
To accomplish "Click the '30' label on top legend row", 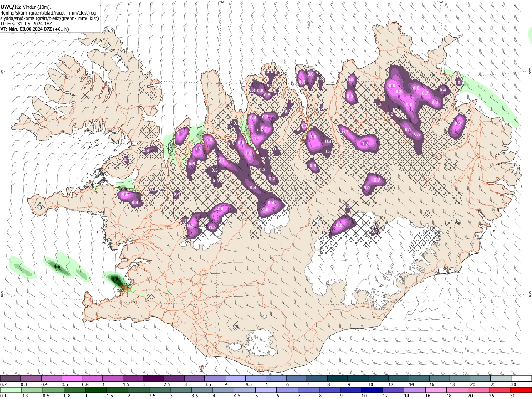I will (x=513, y=384).
